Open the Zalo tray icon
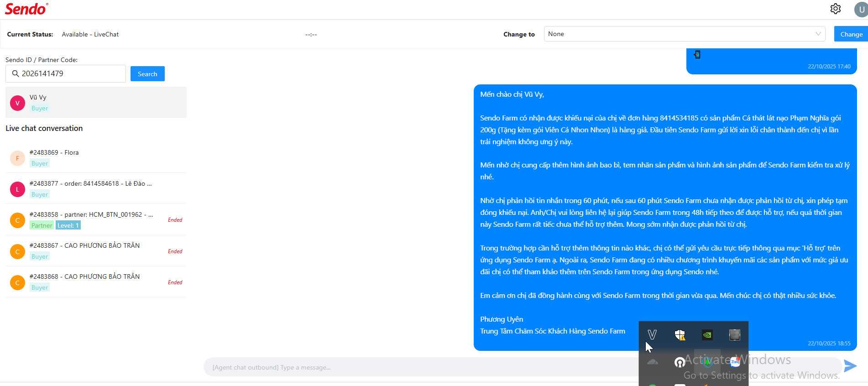Screen dimensions: 868x386 coord(735,362)
